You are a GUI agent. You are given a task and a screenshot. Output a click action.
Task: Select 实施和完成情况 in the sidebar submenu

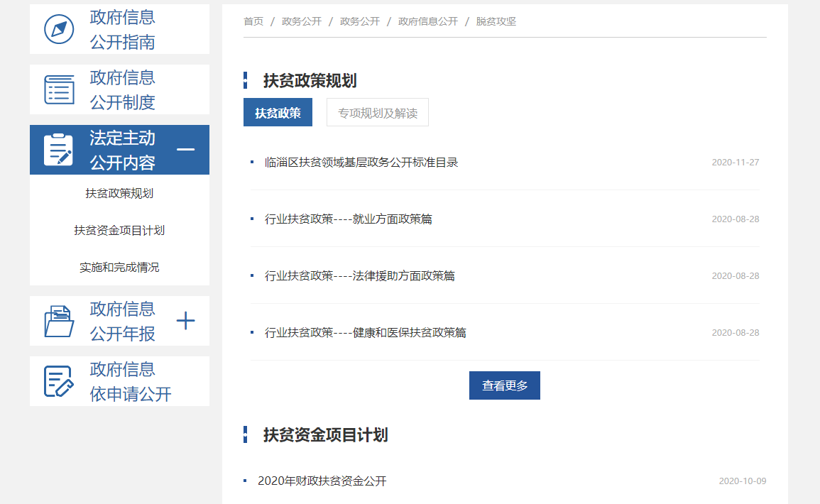(x=119, y=268)
